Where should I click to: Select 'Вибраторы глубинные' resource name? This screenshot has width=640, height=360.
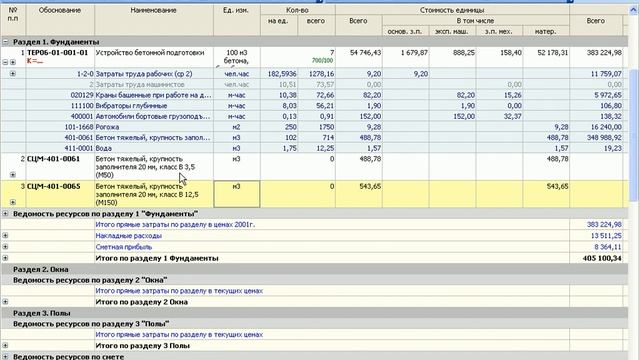coord(131,106)
